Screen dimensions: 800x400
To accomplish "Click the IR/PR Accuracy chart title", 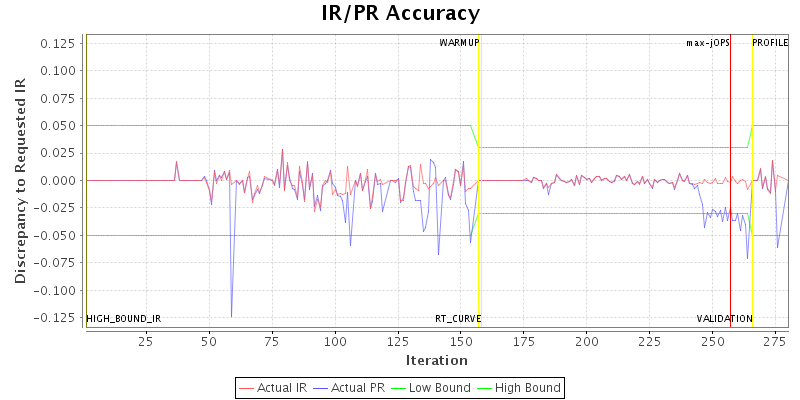I will pyautogui.click(x=400, y=13).
